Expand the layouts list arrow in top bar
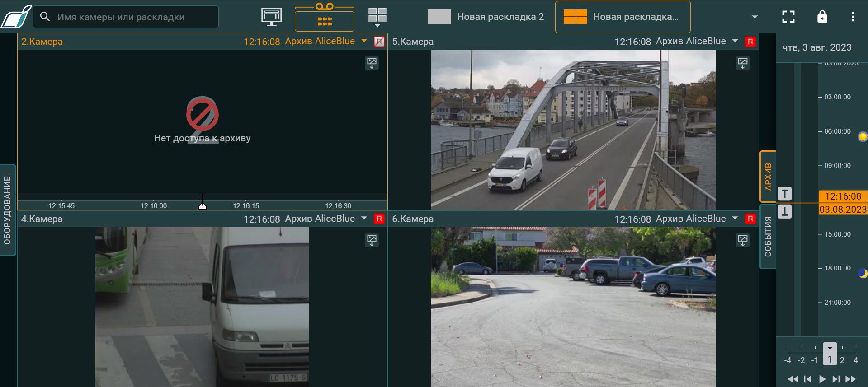The height and width of the screenshot is (387, 868). click(x=754, y=17)
